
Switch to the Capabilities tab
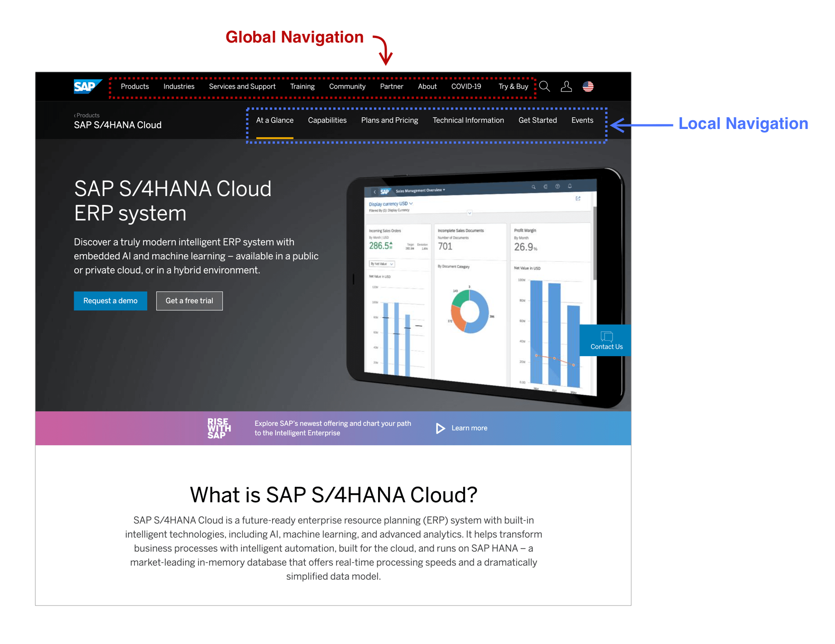pos(327,120)
